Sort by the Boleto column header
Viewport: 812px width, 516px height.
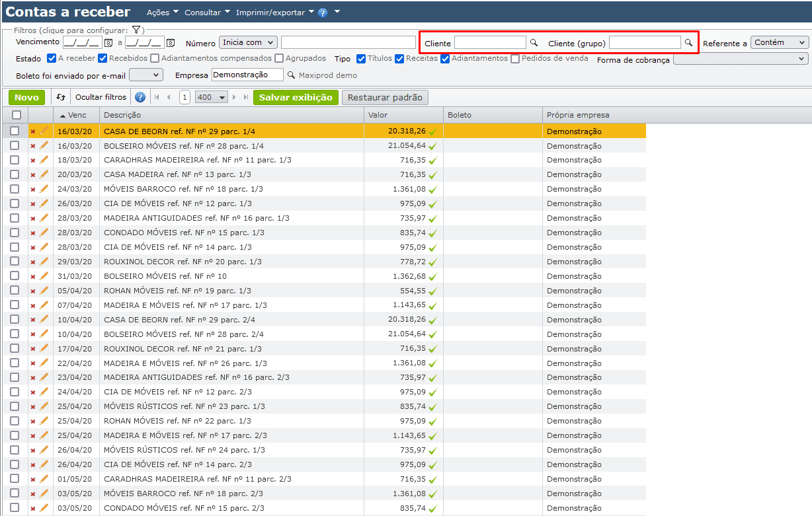[493, 115]
